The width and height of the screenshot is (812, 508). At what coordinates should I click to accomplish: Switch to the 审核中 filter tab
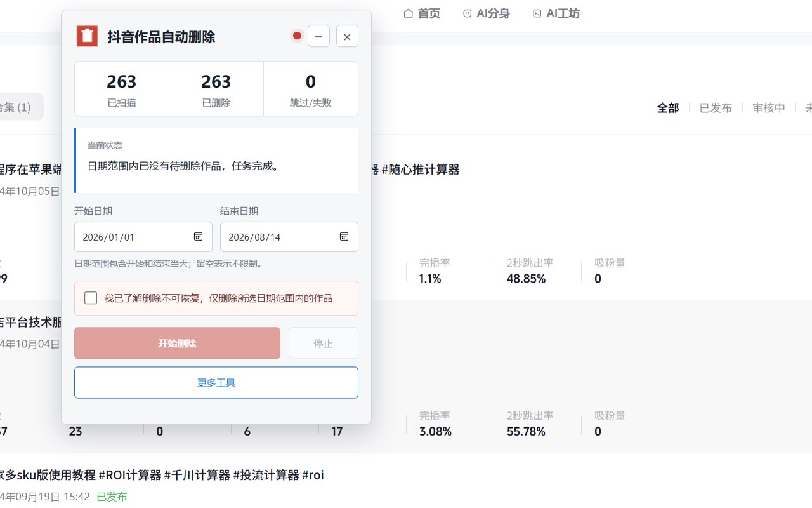pyautogui.click(x=769, y=108)
